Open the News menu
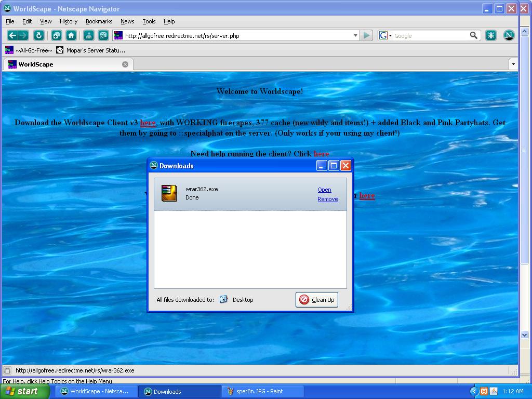The height and width of the screenshot is (399, 532). (127, 21)
